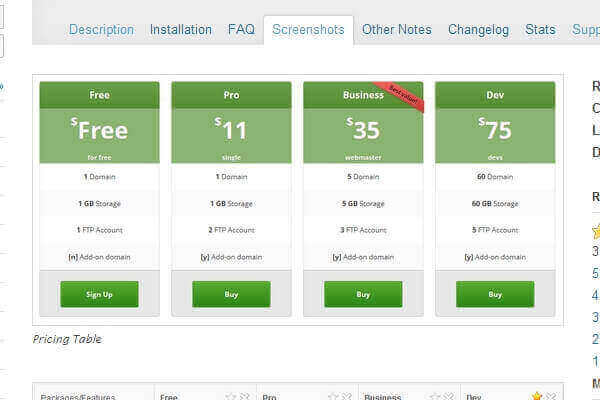This screenshot has width=600, height=400.
Task: Click the yellow star in the Dev column header
Action: coord(536,397)
